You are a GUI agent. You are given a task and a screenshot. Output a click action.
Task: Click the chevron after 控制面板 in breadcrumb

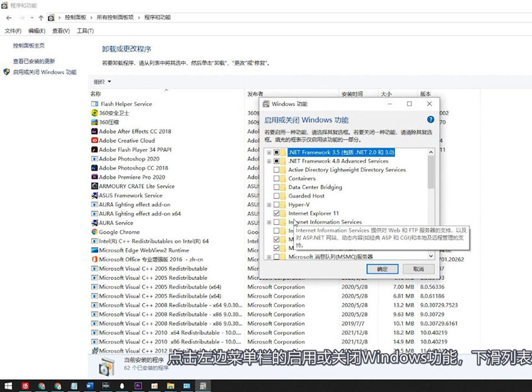(x=91, y=18)
